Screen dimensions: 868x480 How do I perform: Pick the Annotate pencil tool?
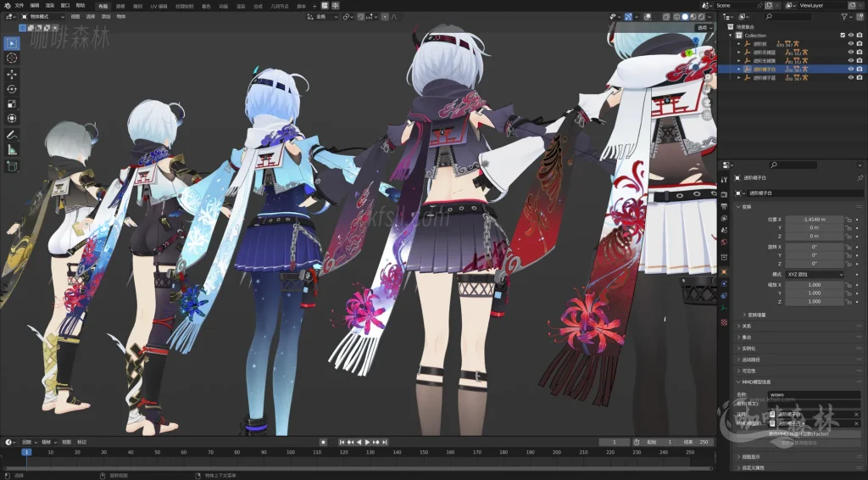(12, 135)
